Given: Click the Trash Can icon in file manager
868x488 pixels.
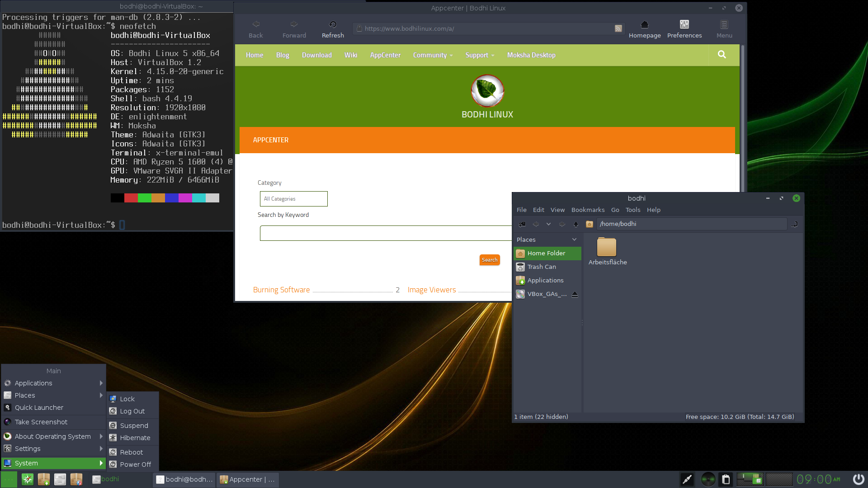Looking at the screenshot, I should pyautogui.click(x=520, y=266).
